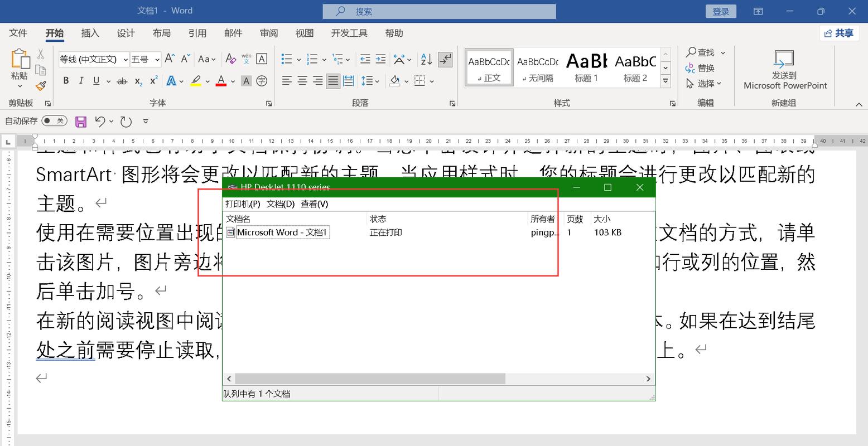Open the 打印机(P) menu in print queue
Viewport: 868px width, 446px height.
tap(243, 204)
